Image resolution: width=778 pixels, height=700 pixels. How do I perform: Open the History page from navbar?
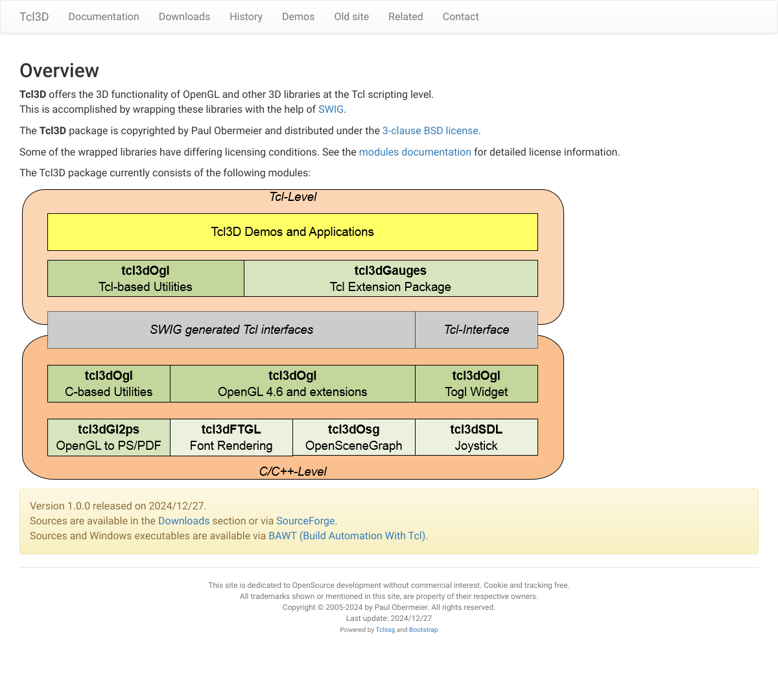tap(246, 17)
